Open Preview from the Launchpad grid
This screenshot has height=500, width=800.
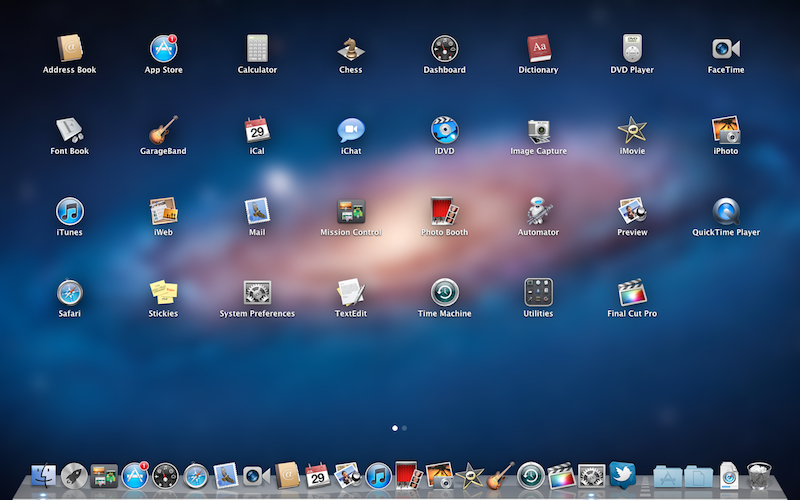pyautogui.click(x=632, y=211)
